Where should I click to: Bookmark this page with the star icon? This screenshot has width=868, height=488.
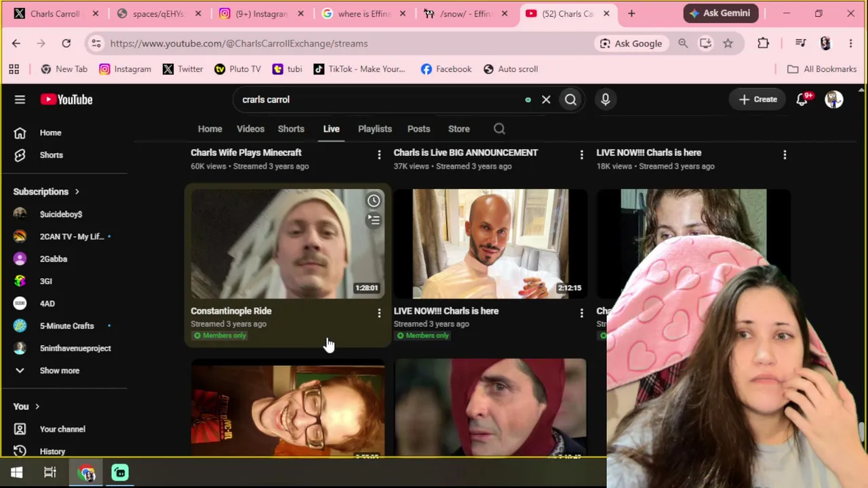(728, 43)
